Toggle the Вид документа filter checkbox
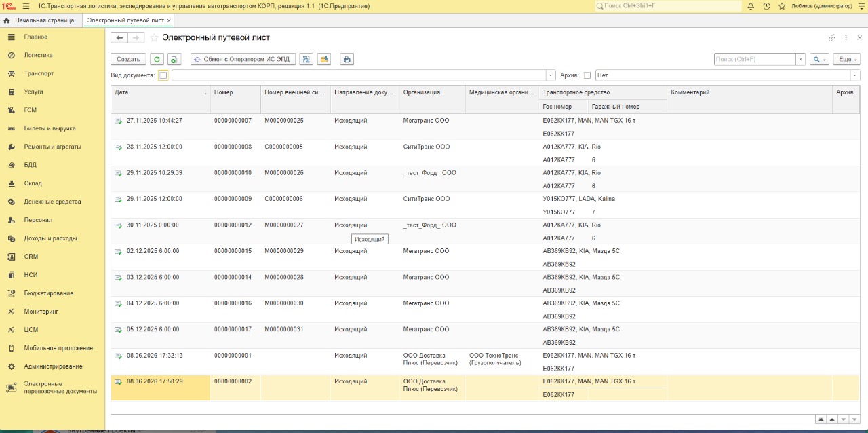Image resolution: width=868 pixels, height=433 pixels. [163, 75]
